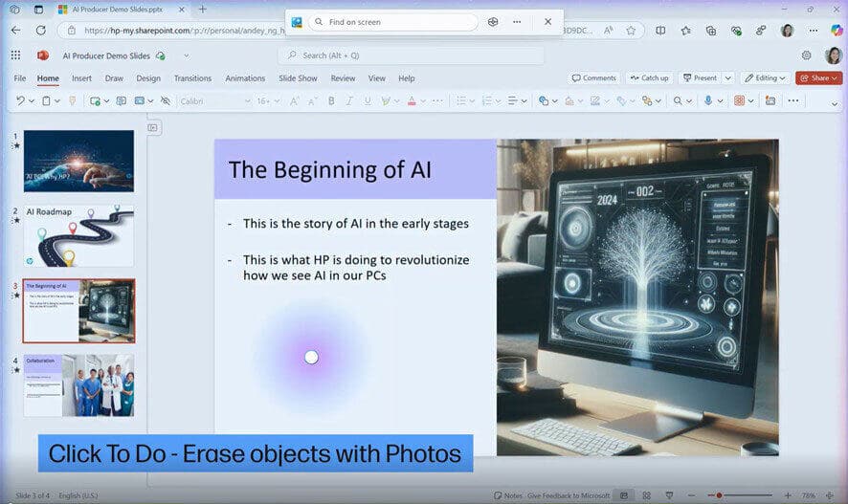Switch to the Design tab

148,78
